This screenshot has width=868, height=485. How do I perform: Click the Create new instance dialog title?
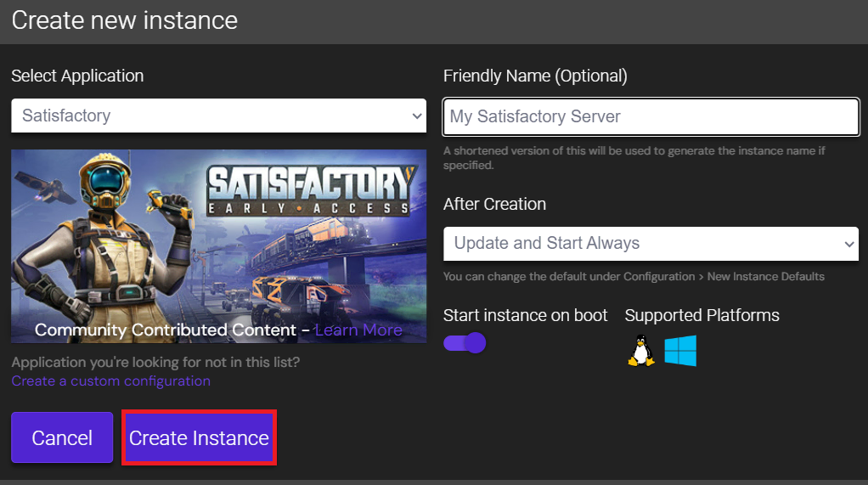pyautogui.click(x=125, y=20)
